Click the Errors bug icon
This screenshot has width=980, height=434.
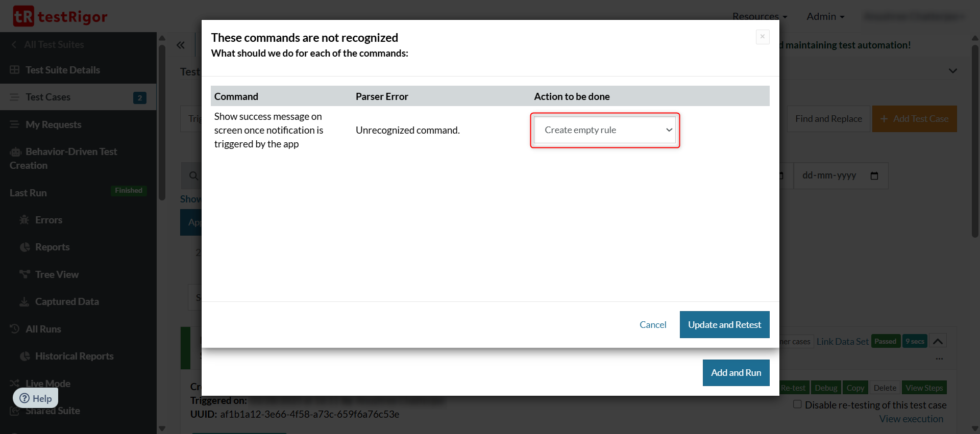[24, 220]
